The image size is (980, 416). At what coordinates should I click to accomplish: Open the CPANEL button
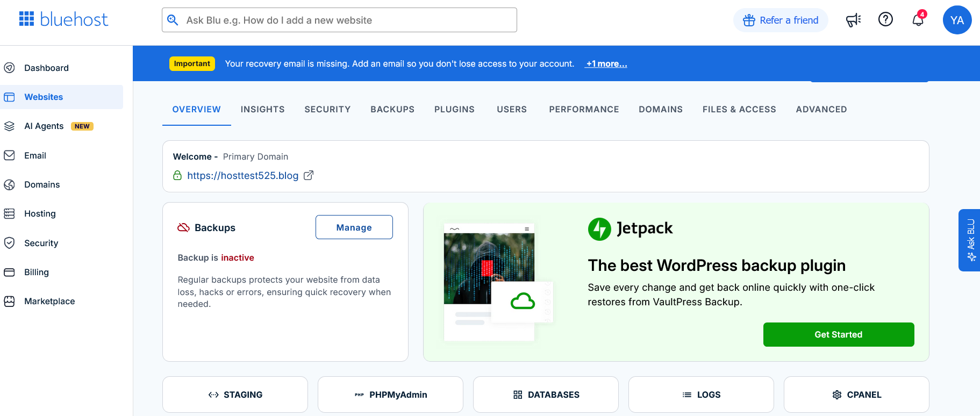pyautogui.click(x=856, y=395)
